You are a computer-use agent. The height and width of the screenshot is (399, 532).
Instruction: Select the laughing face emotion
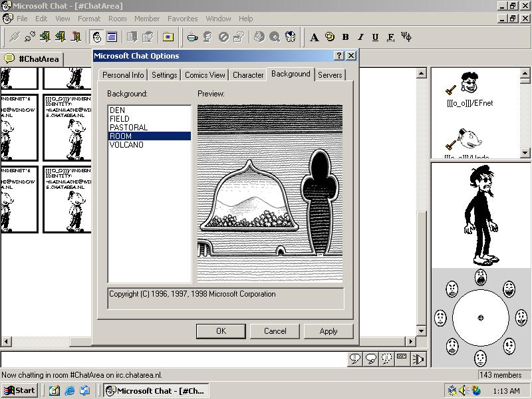[x=509, y=289]
